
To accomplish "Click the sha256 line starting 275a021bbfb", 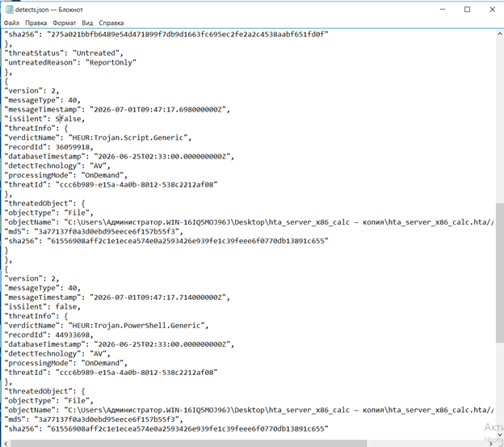I will pos(166,34).
